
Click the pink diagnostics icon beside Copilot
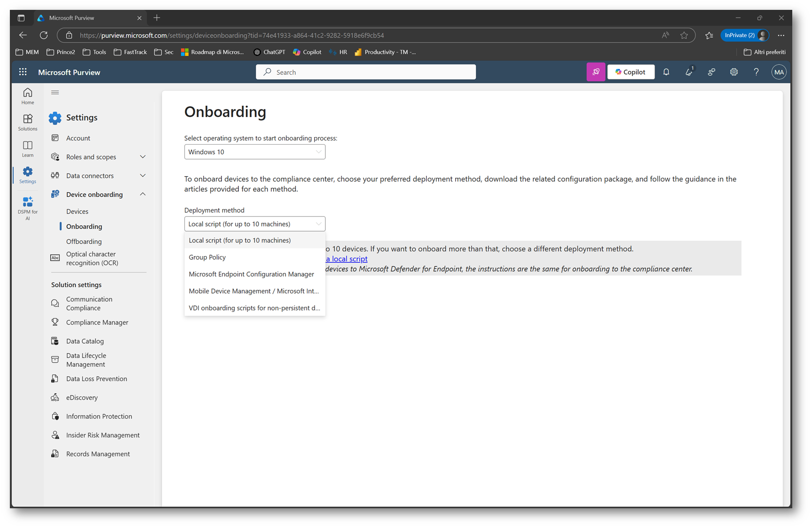pos(596,72)
